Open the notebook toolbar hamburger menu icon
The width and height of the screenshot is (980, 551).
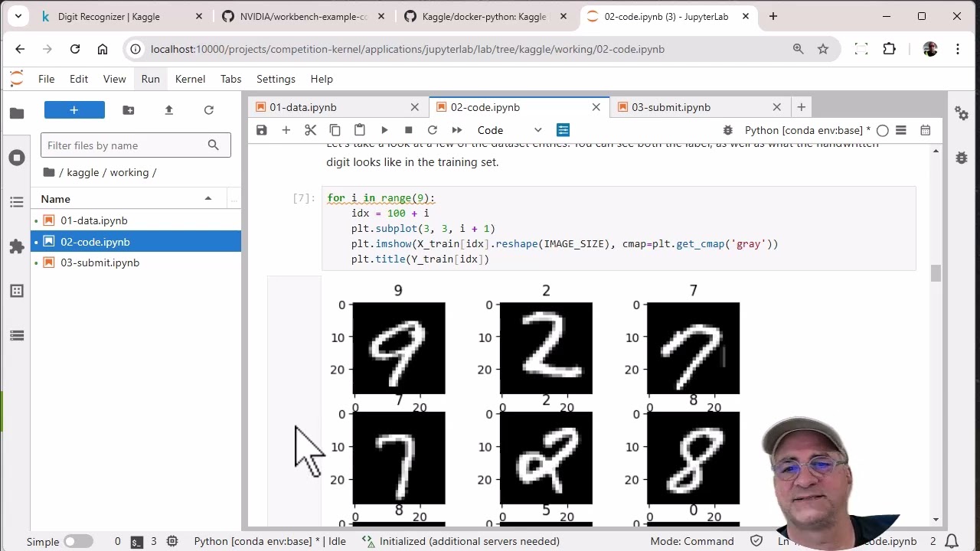pos(901,130)
